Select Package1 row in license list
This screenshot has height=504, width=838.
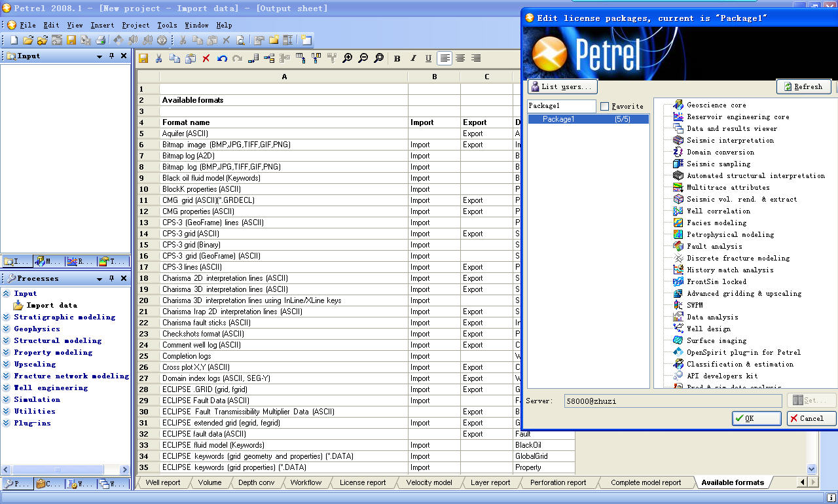589,119
